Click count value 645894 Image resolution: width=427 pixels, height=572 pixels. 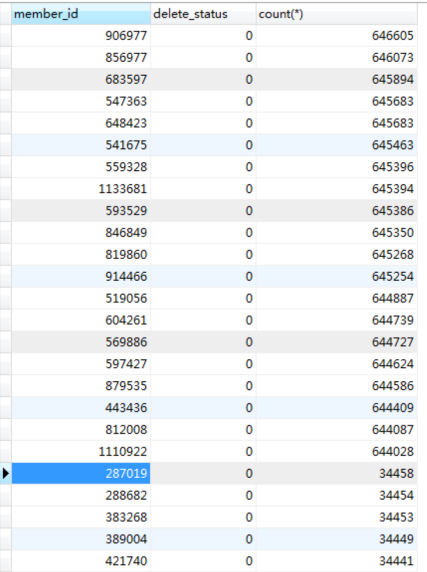(393, 80)
